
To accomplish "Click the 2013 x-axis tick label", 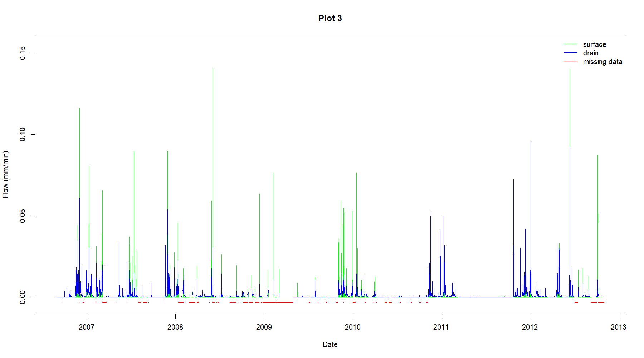I will (618, 327).
